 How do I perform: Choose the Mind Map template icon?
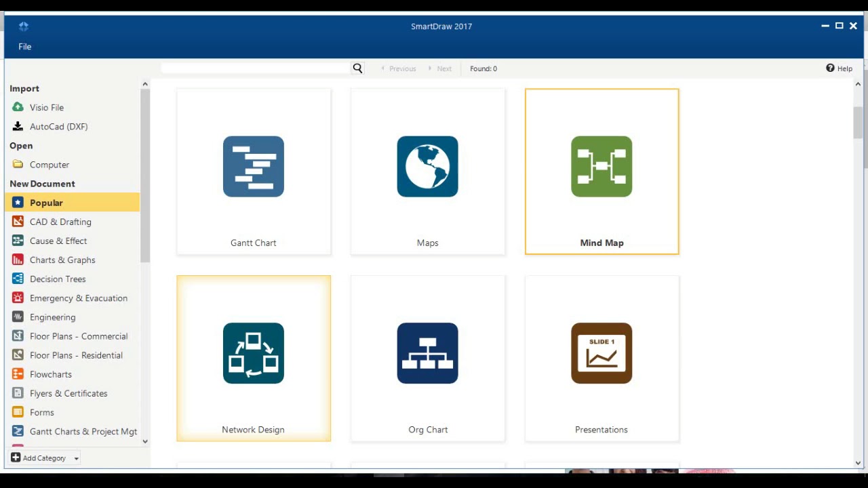601,167
